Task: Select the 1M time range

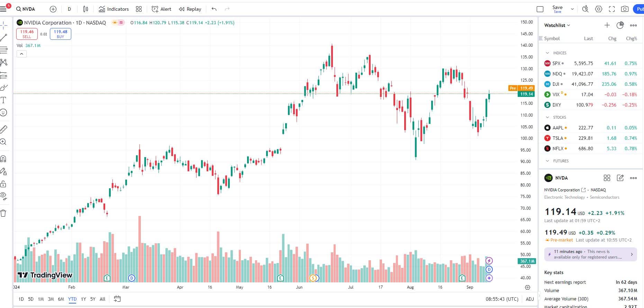Action: pos(41,299)
